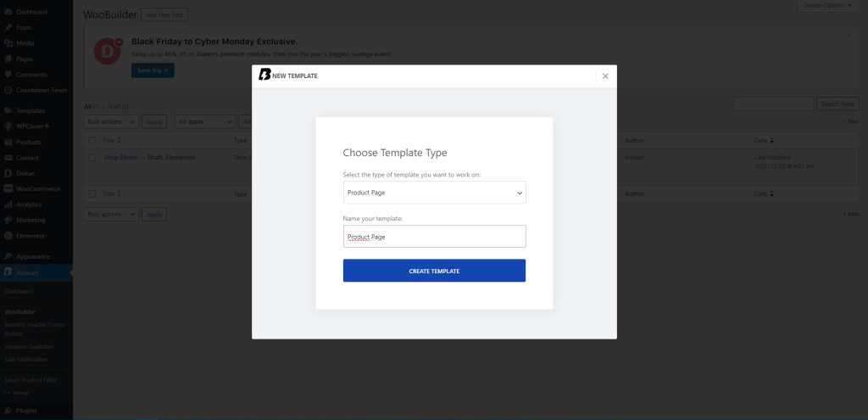Filter posts by Draft link
Viewport: 868px width, 420px height.
(117, 106)
